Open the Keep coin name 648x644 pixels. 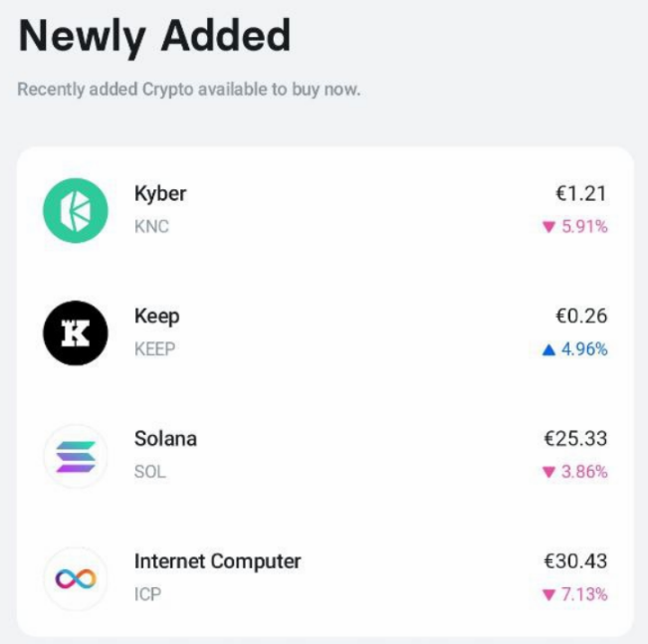click(157, 317)
